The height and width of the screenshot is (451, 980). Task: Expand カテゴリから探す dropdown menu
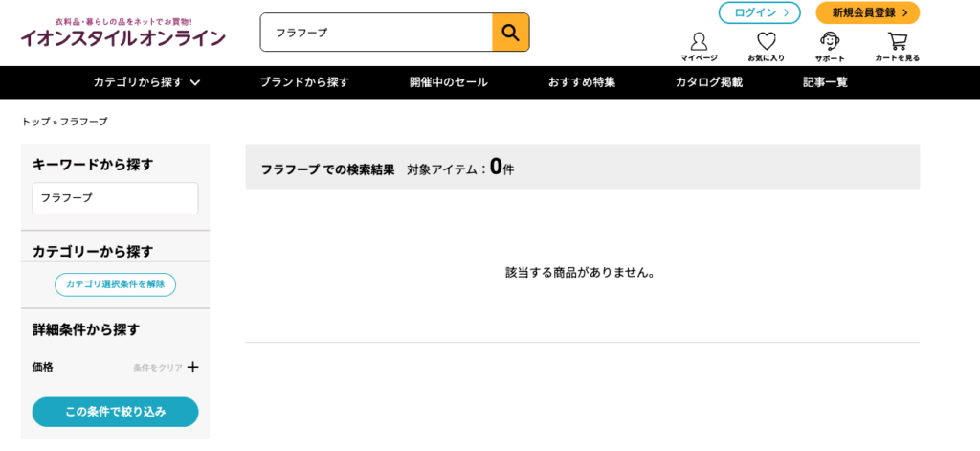point(146,82)
